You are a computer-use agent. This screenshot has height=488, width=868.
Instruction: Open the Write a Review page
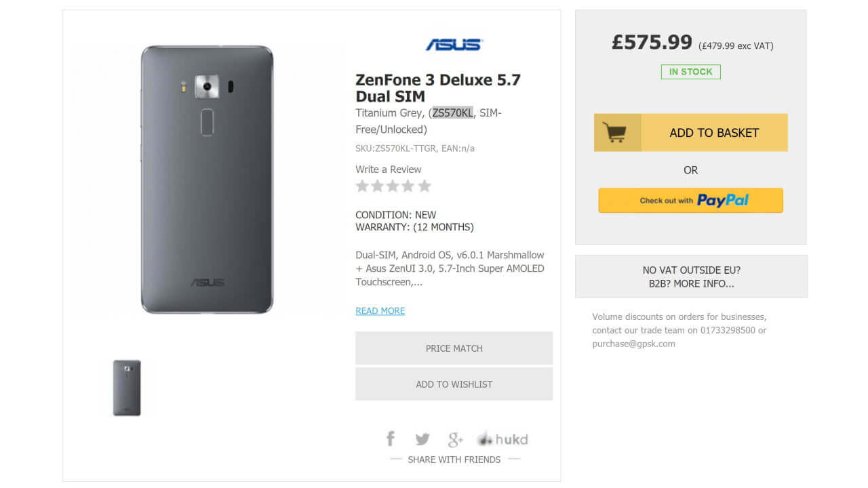(x=388, y=169)
